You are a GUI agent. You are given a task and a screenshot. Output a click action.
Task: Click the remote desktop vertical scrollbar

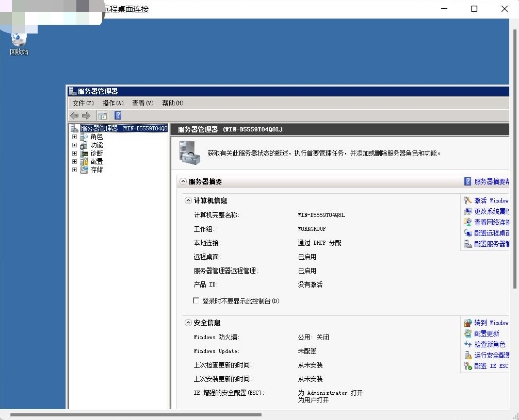pos(515,159)
